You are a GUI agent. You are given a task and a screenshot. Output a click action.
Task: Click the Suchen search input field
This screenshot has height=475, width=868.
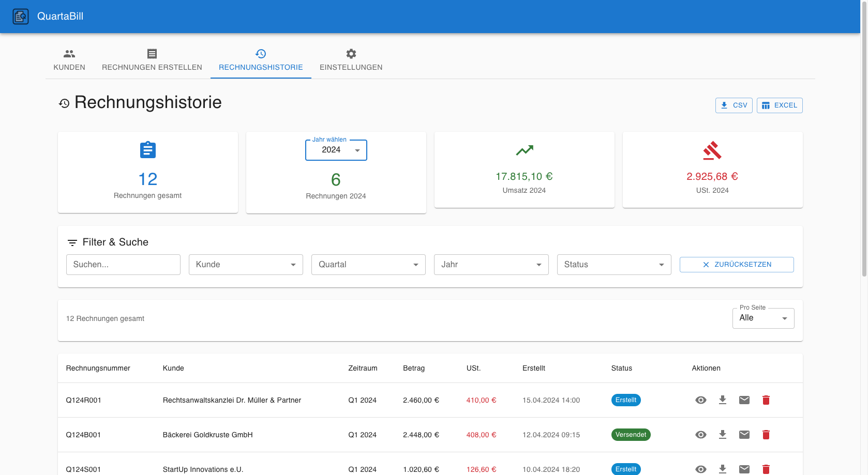click(123, 264)
